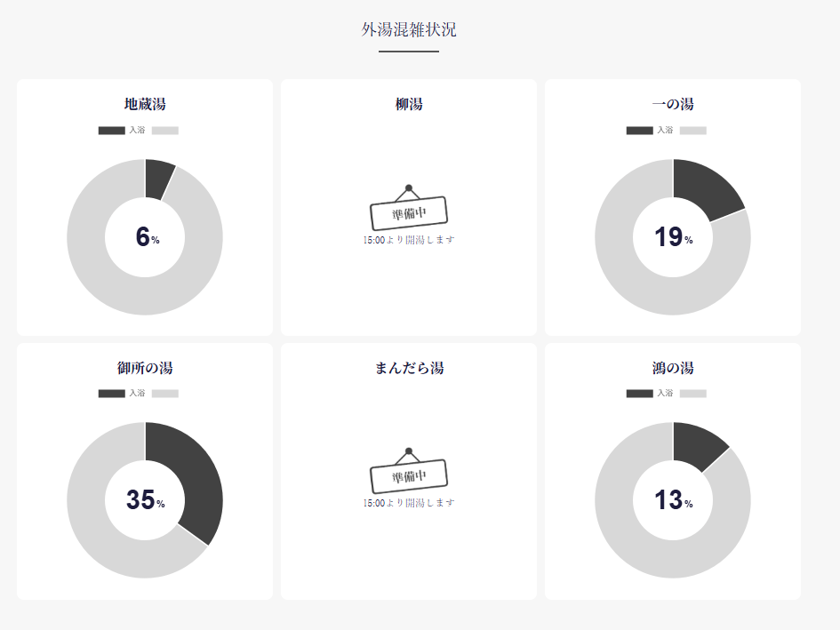This screenshot has height=630, width=840.
Task: Click the light gray legend swatch in 地蔵湯
Action: pos(164,131)
